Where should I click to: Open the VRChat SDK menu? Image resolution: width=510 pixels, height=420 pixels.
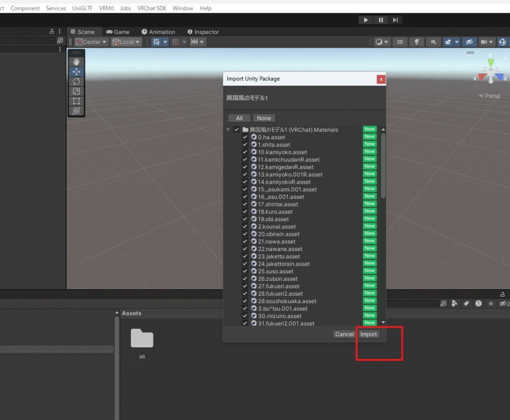151,8
